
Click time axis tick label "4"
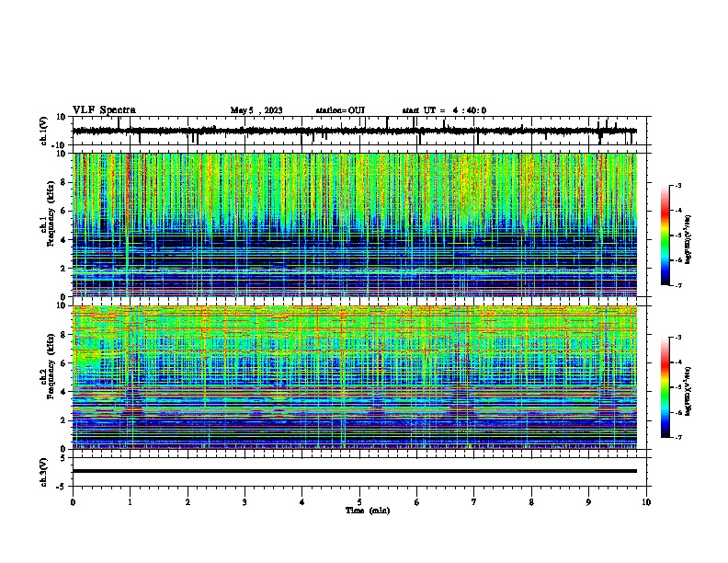pyautogui.click(x=302, y=502)
